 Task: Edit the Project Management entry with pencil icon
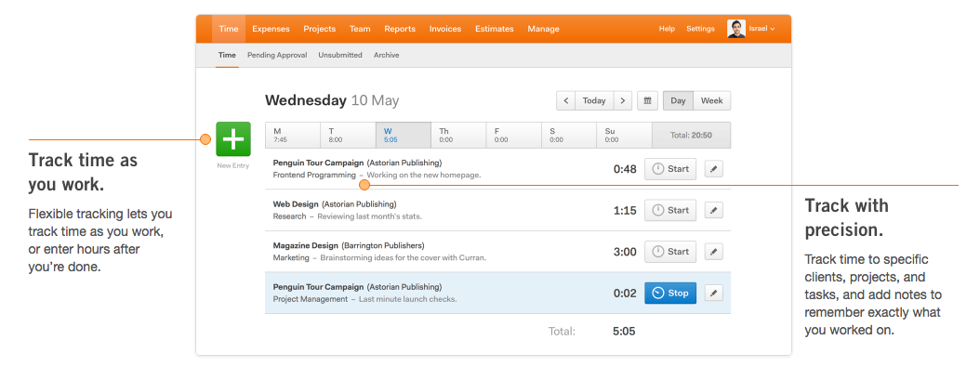pyautogui.click(x=714, y=293)
